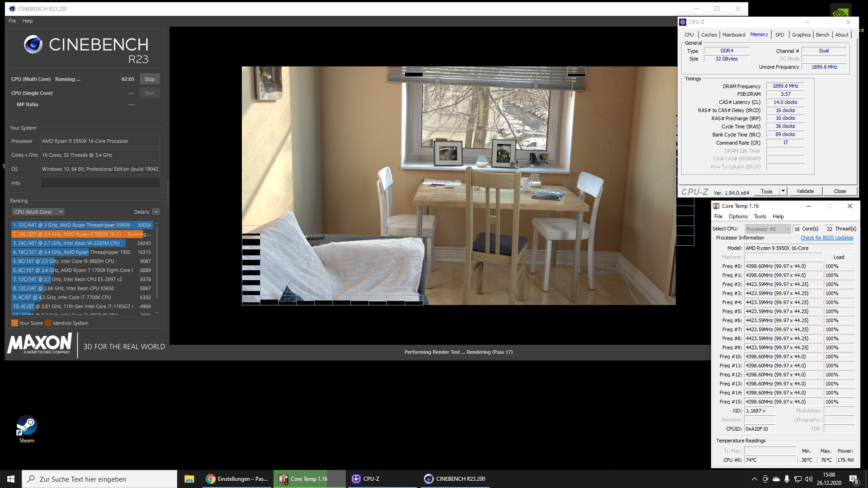Click the Info input field in Your System

pyautogui.click(x=100, y=183)
